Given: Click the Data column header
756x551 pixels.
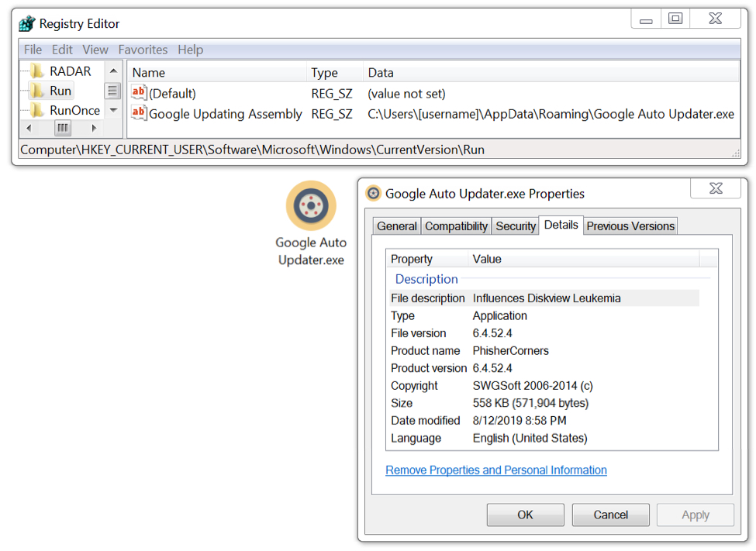Looking at the screenshot, I should click(381, 73).
